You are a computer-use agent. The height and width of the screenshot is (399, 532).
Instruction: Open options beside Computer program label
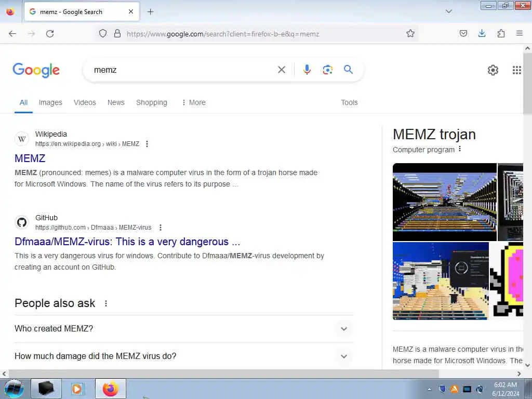coord(460,149)
